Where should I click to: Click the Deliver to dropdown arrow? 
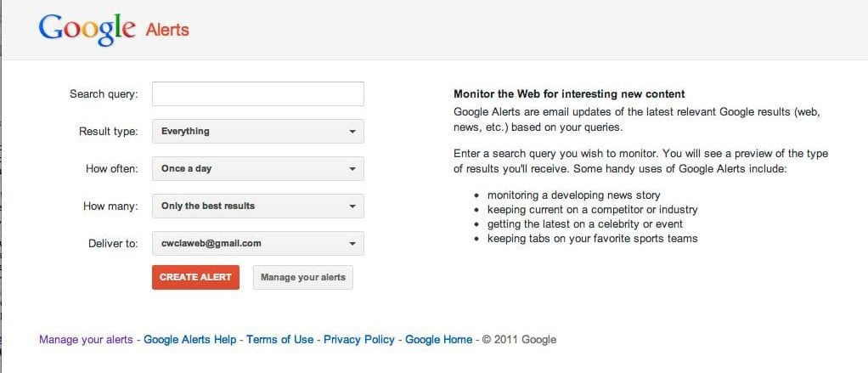[352, 244]
